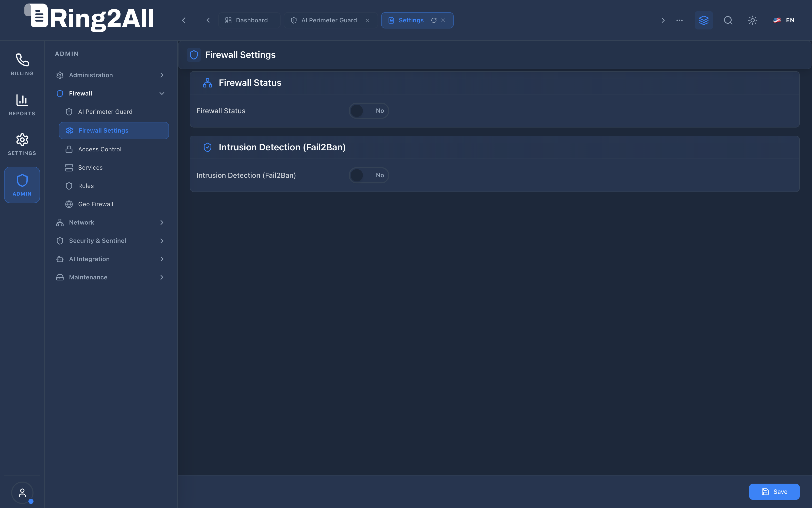Click the Services server icon
Screen dimensions: 812x508
69,167
